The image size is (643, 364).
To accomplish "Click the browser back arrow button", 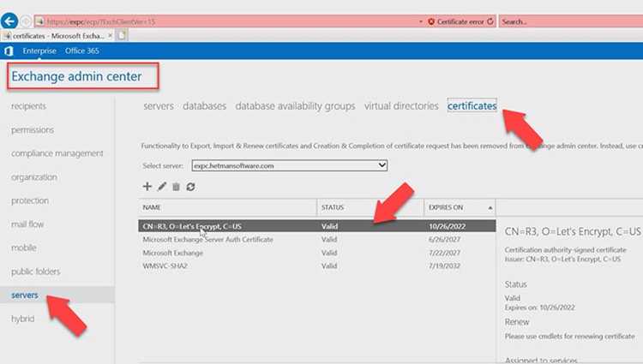I will 9,21.
